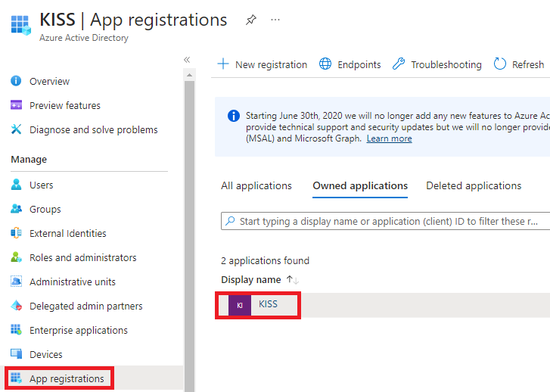Image resolution: width=550 pixels, height=392 pixels.
Task: Click the Devices monitor icon
Action: 16,353
